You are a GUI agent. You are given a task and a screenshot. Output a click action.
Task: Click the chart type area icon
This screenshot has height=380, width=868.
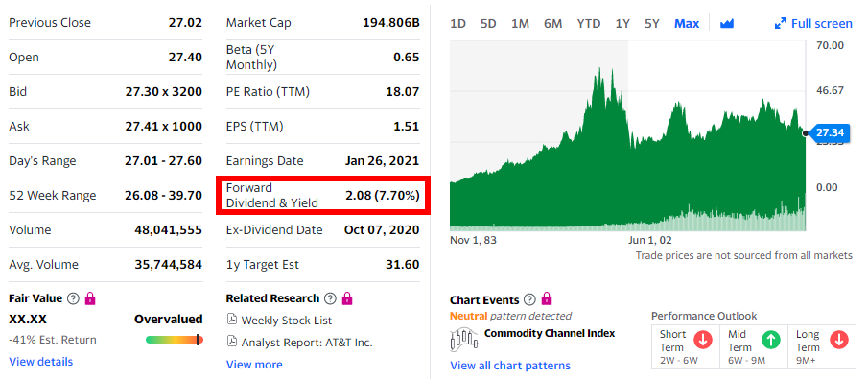(x=727, y=23)
